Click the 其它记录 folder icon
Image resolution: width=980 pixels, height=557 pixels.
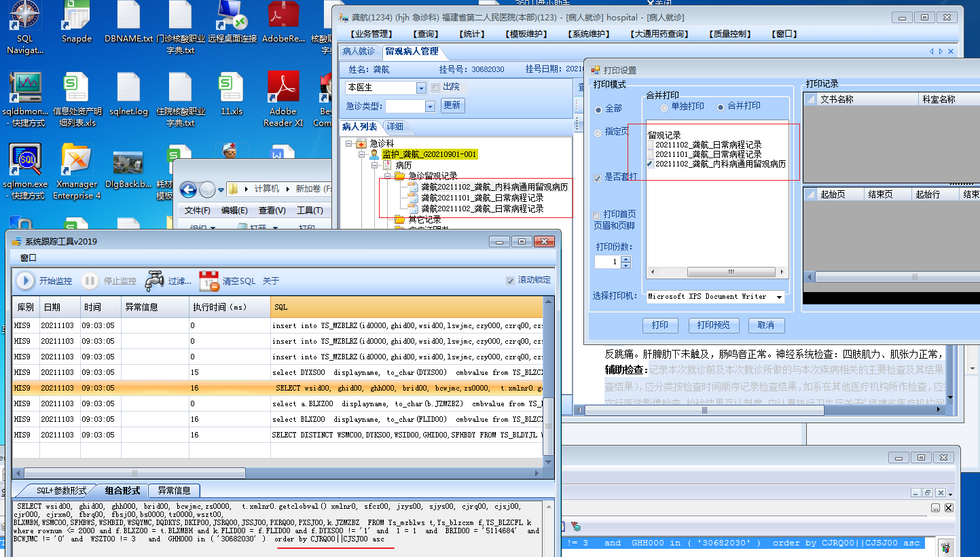[x=400, y=219]
